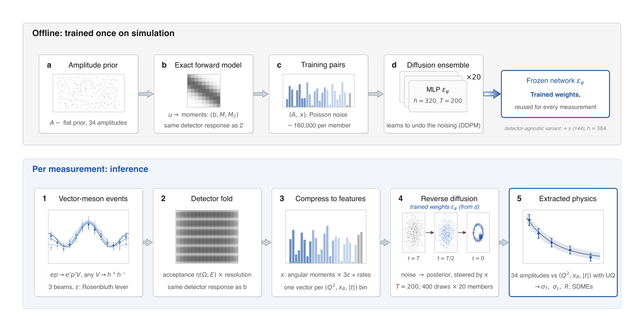This screenshot has height=327, width=644.
Task: Click the '(A, x), Poisson noise' caption
Action: pos(319,115)
